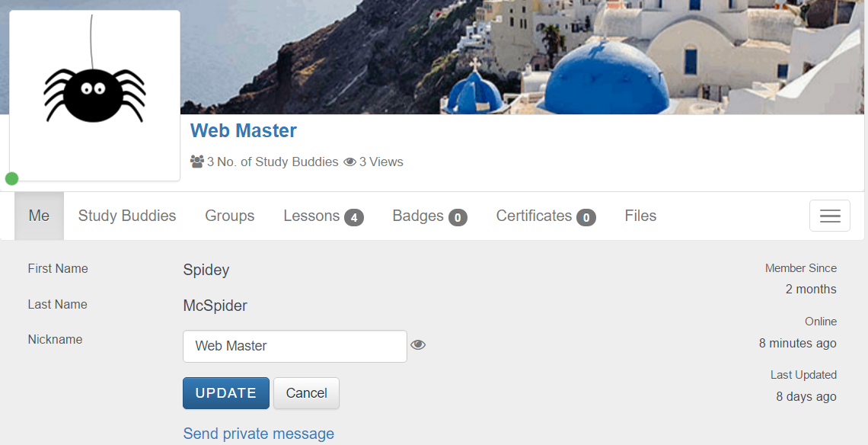Screen dimensions: 868x445
Task: Click the views eye icon beside 3 Views
Action: point(349,162)
